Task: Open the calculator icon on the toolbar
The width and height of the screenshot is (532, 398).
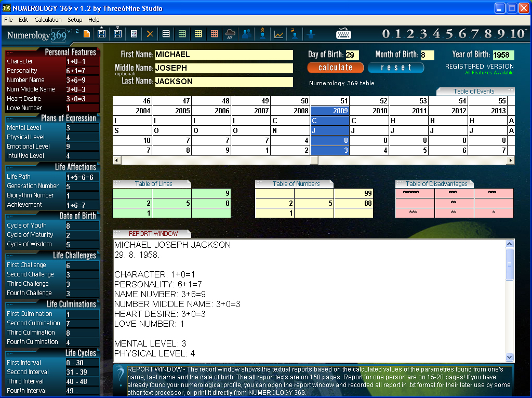Action: pos(134,34)
